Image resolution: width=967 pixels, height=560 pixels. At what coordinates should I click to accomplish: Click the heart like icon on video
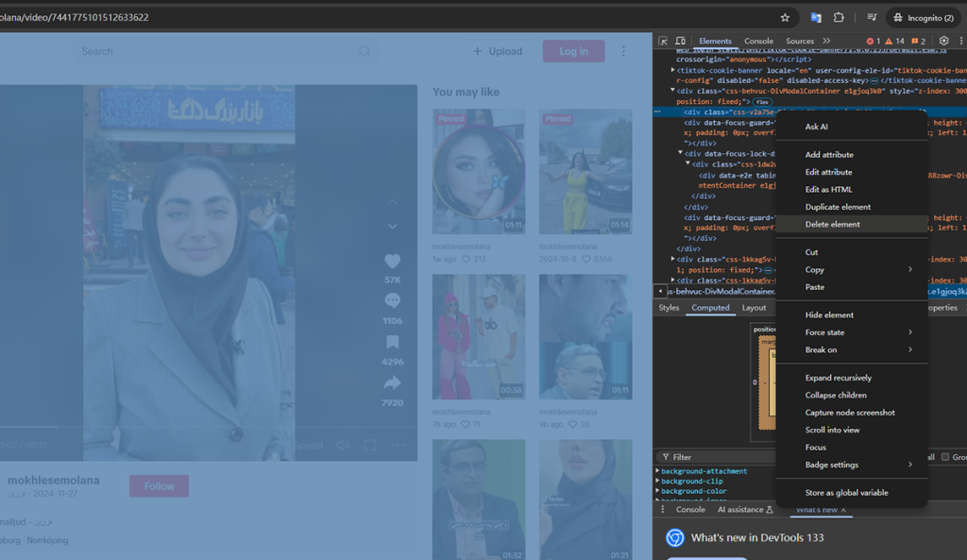pyautogui.click(x=393, y=262)
